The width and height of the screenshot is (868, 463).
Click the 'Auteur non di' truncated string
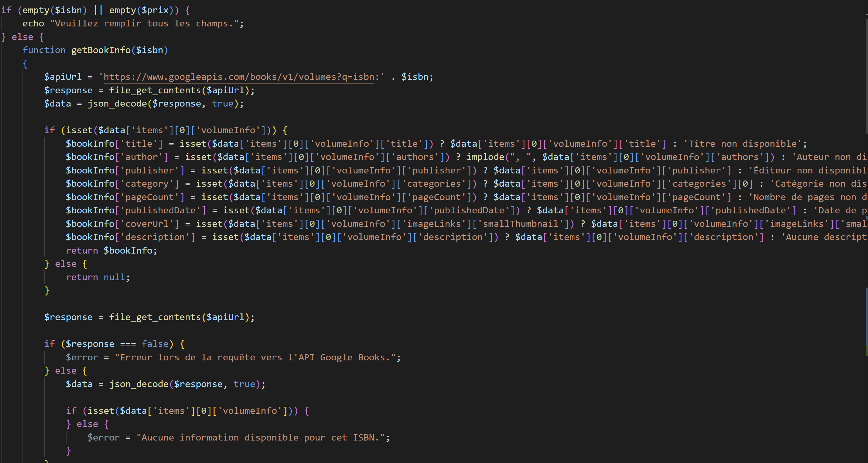(829, 157)
